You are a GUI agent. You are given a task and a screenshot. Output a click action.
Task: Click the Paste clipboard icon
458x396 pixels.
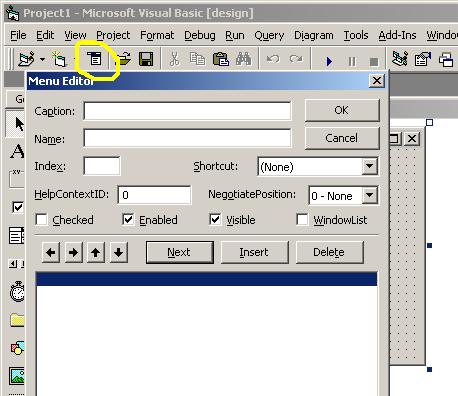coord(220,59)
